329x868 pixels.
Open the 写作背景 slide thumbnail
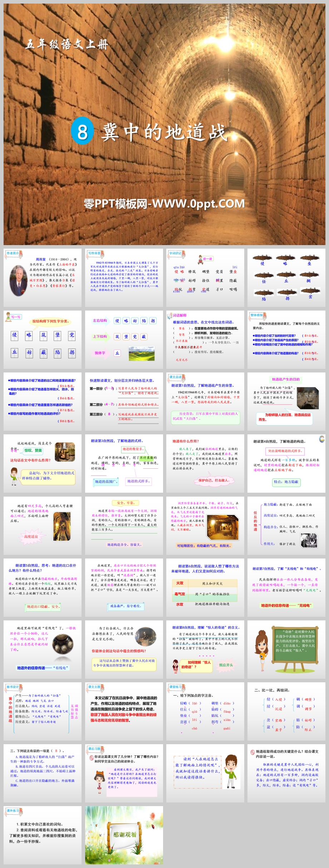[x=124, y=278]
